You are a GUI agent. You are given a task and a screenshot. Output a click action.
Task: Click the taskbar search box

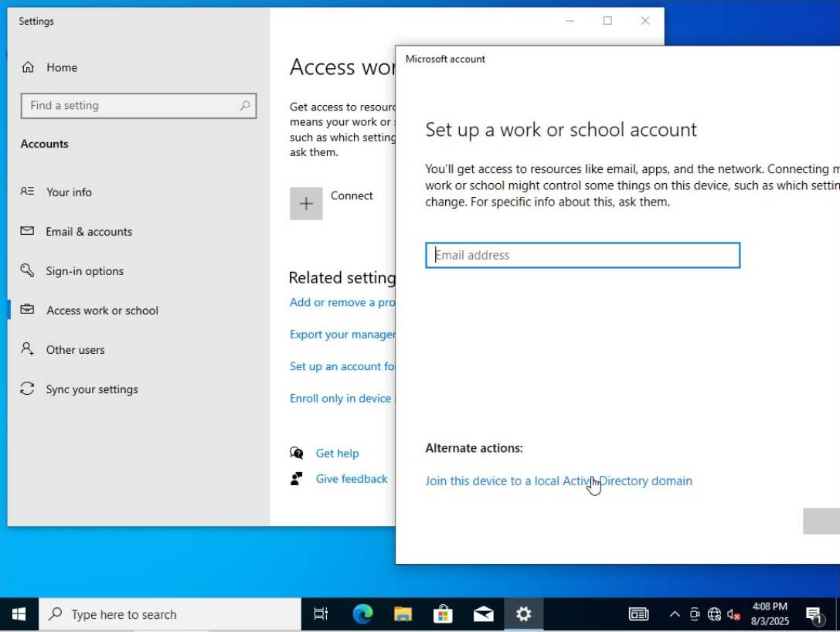click(170, 614)
